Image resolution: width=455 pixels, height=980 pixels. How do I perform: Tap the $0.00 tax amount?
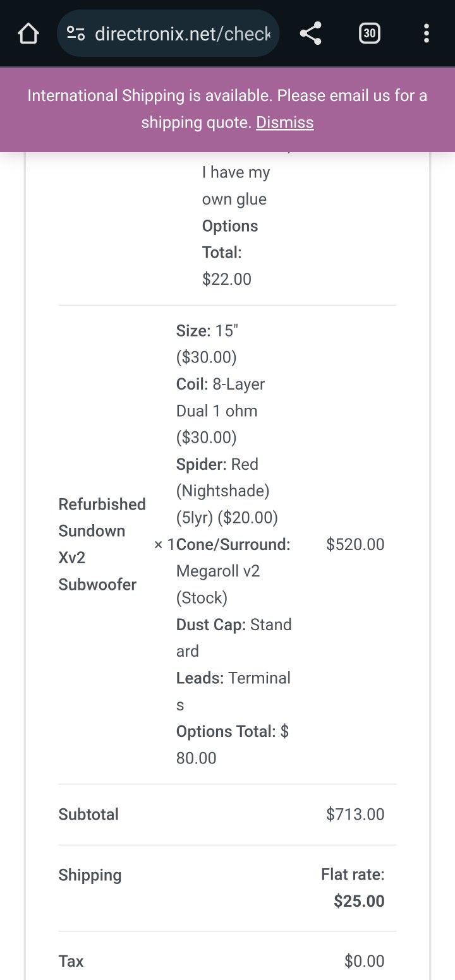tap(364, 961)
